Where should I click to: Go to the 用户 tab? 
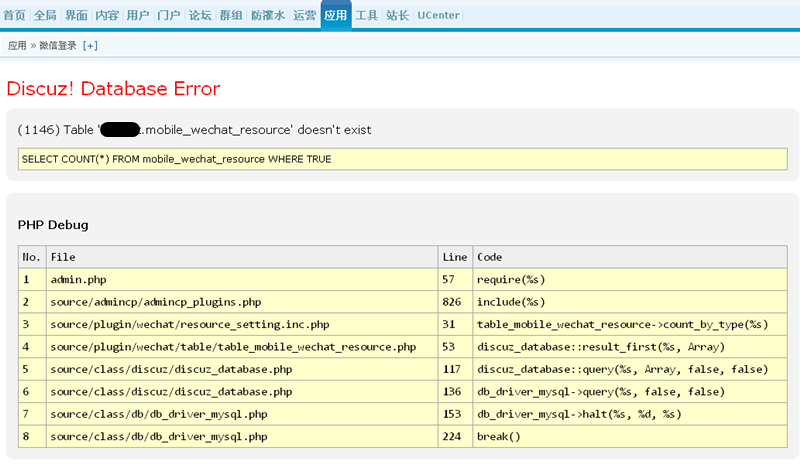coord(138,15)
